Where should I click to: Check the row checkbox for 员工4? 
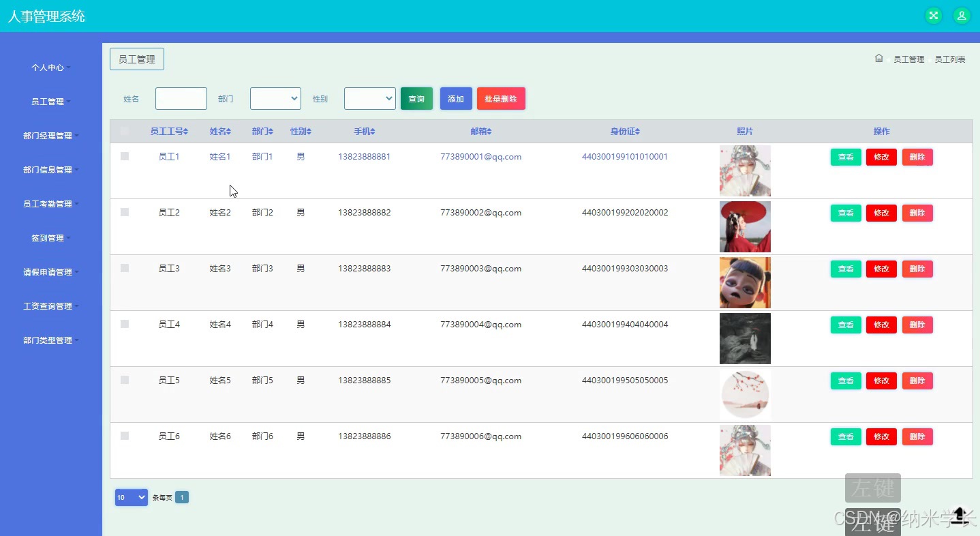coord(125,324)
